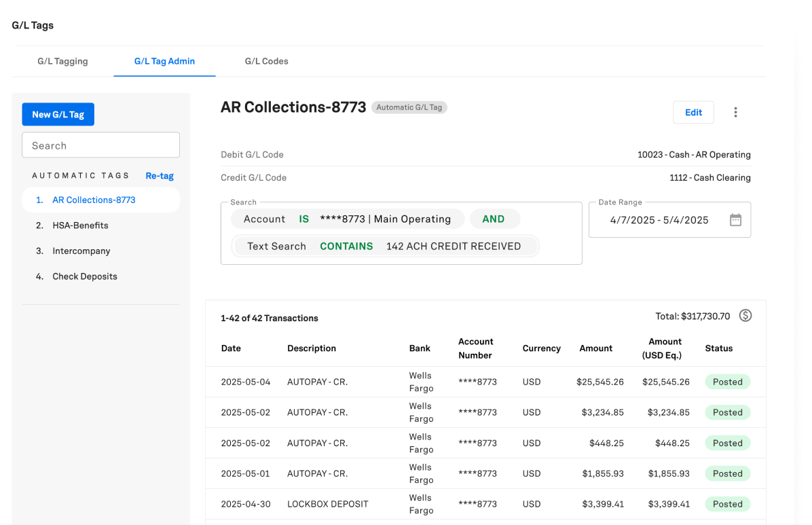Click the currency icon beside the Total amount

745,316
